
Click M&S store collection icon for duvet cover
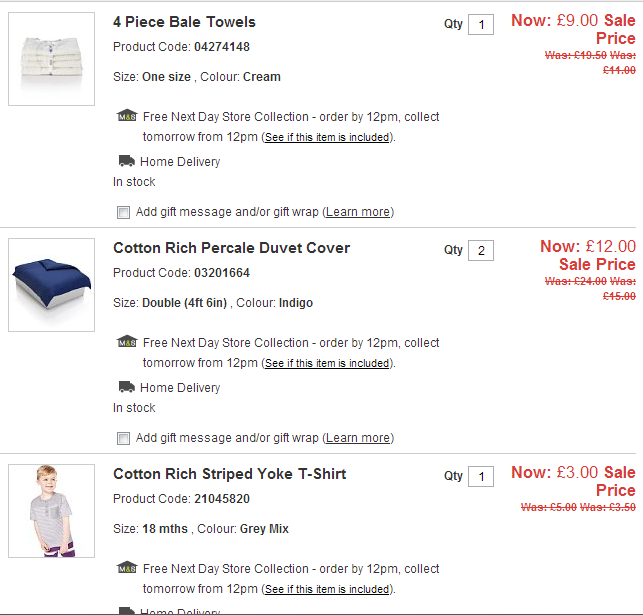(x=127, y=342)
